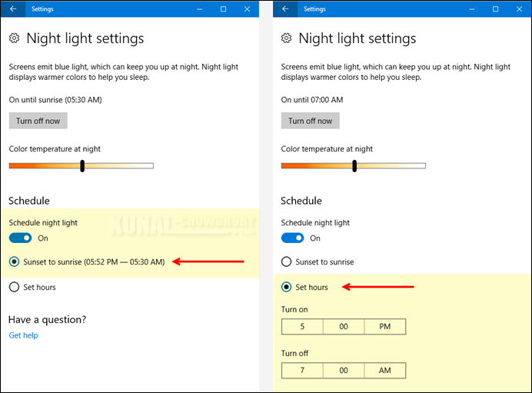Go back using right window's back arrow
Image resolution: width=532 pixels, height=393 pixels.
coord(285,8)
